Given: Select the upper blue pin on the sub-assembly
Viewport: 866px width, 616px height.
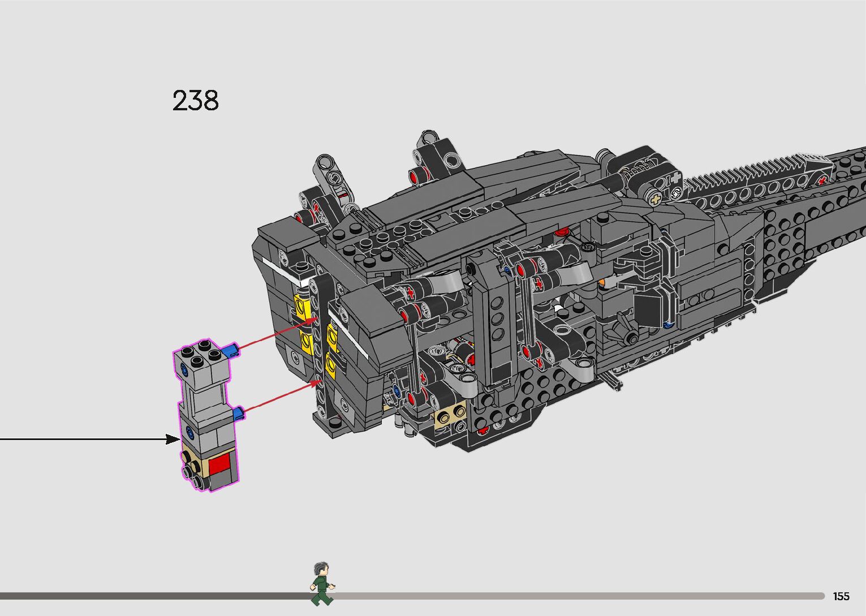Looking at the screenshot, I should [x=230, y=351].
